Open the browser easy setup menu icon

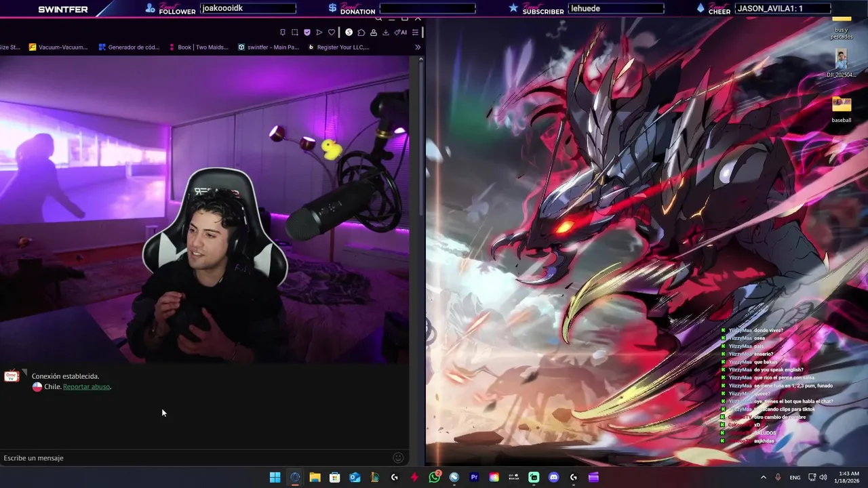tap(415, 32)
